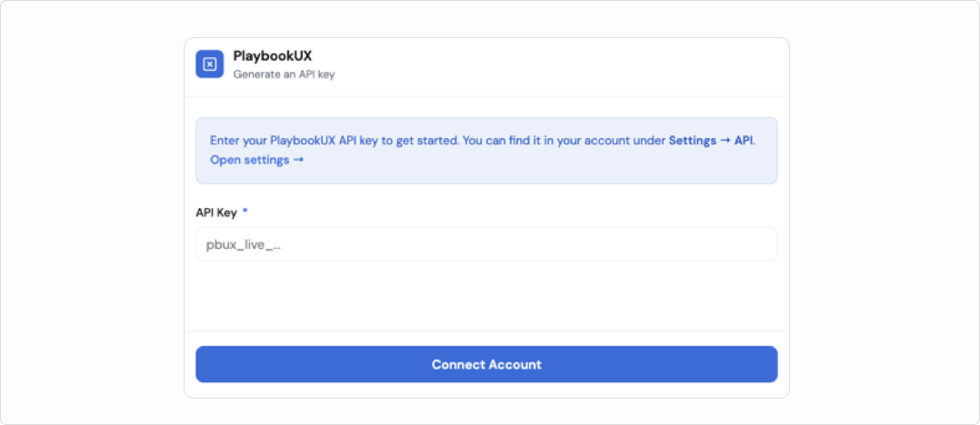This screenshot has height=425, width=980.
Task: Click the arrow between Settings and API
Action: tap(725, 141)
